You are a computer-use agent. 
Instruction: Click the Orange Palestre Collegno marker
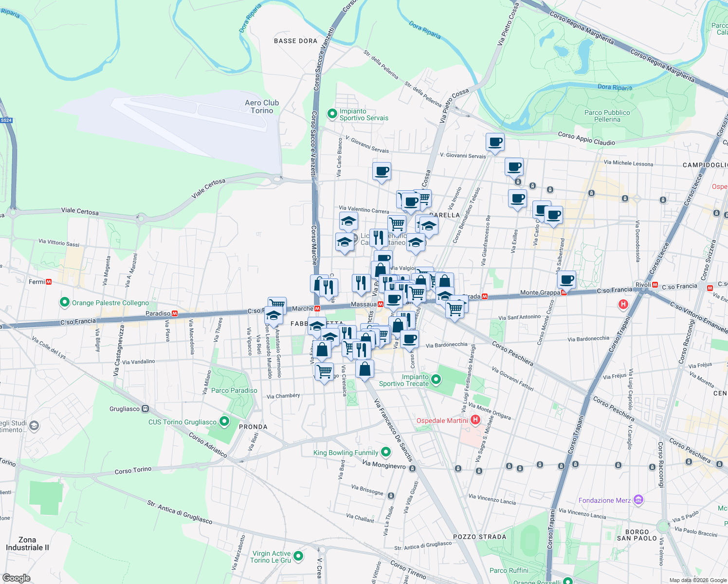[x=65, y=302]
